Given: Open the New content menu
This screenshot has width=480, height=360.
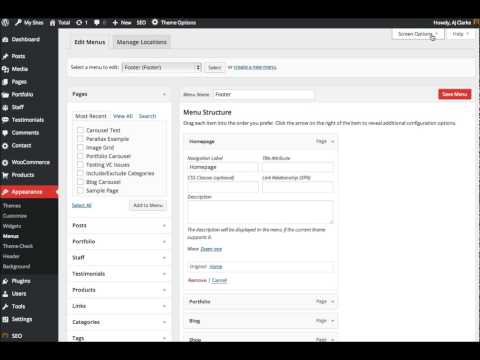Looking at the screenshot, I should [x=122, y=22].
